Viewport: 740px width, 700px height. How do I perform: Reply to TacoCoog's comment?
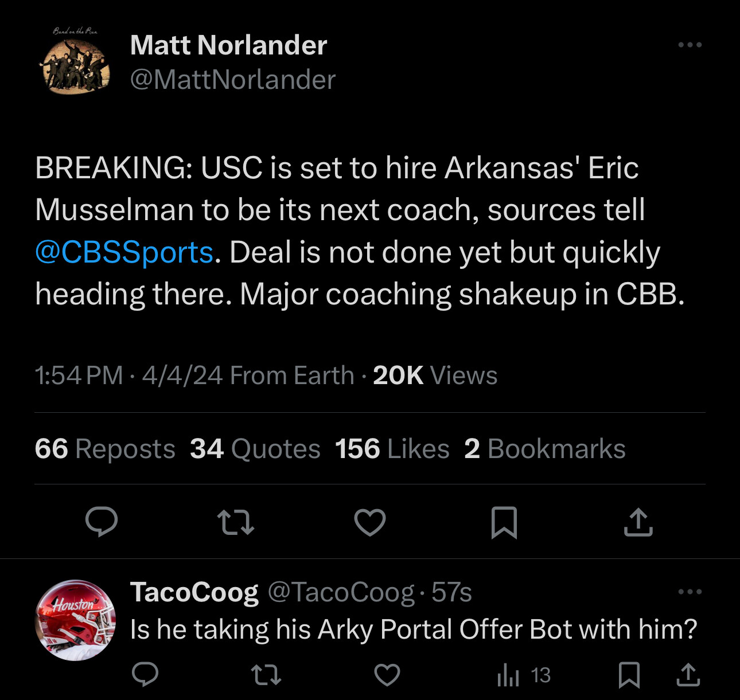(145, 675)
